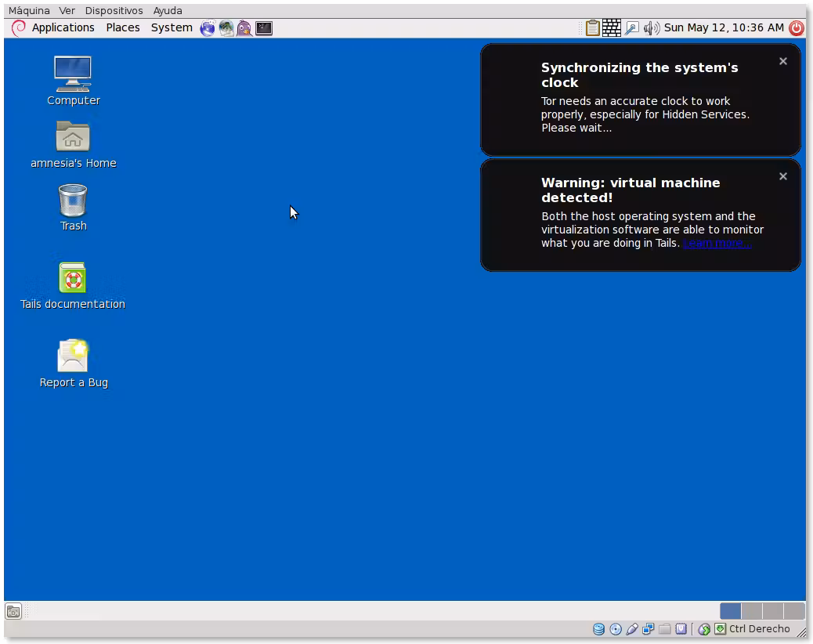Switch to second workspace in switcher

pos(751,611)
